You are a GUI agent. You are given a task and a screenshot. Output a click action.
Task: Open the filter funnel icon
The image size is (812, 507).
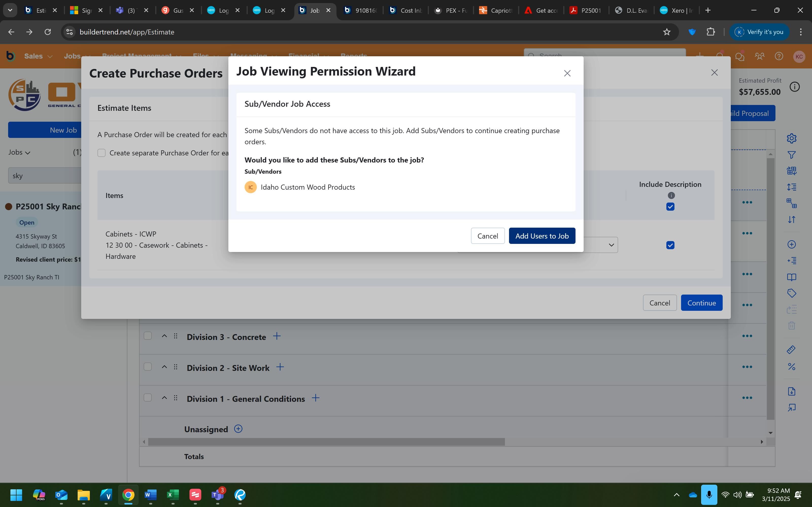(791, 155)
